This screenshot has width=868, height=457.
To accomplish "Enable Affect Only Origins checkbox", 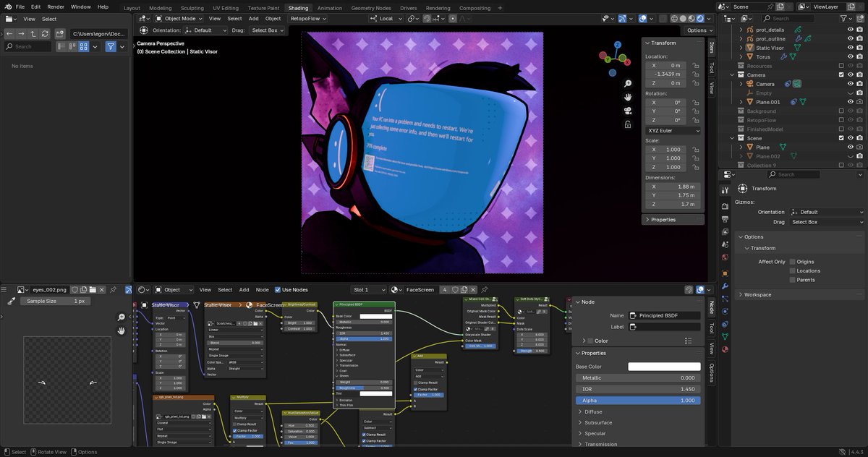I will click(x=793, y=262).
